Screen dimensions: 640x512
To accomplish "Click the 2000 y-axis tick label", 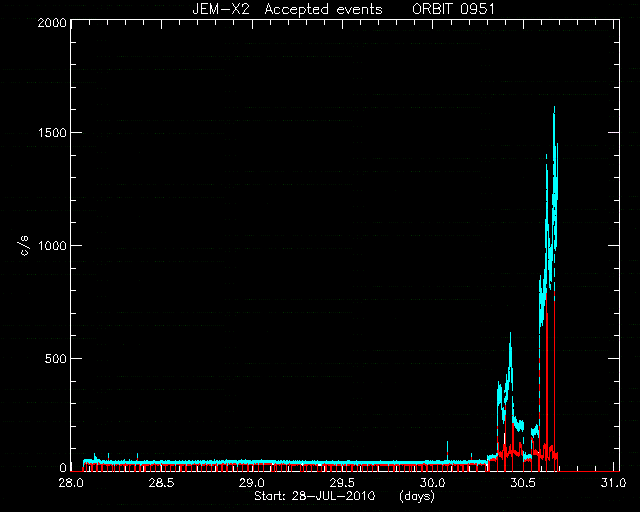I will pos(52,22).
